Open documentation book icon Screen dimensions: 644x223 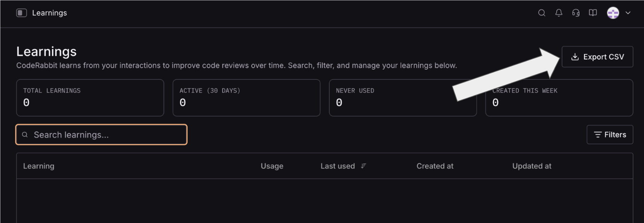(593, 13)
